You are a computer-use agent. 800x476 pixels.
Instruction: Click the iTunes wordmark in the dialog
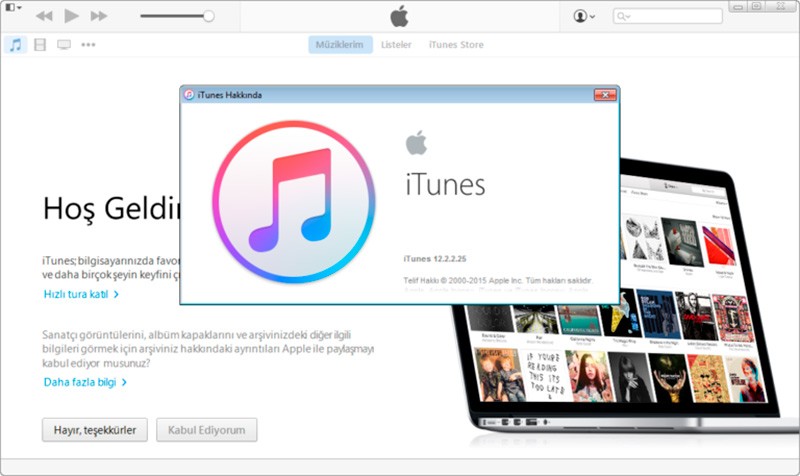[445, 185]
